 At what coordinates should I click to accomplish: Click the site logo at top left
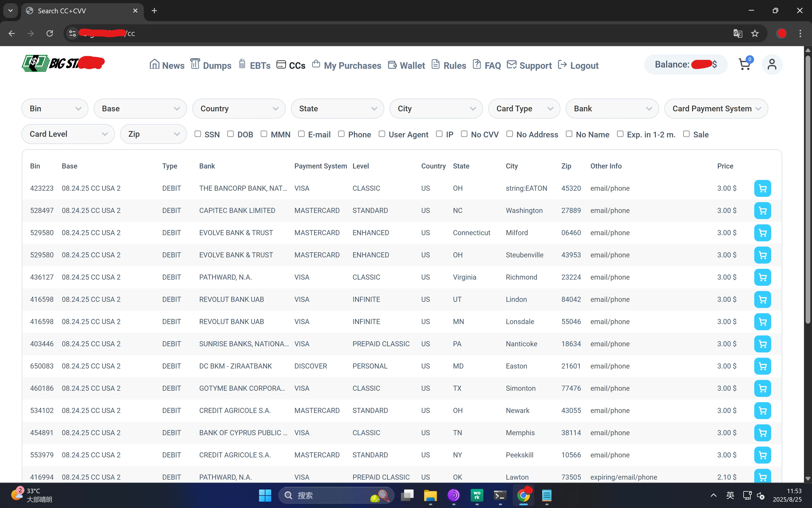[63, 63]
